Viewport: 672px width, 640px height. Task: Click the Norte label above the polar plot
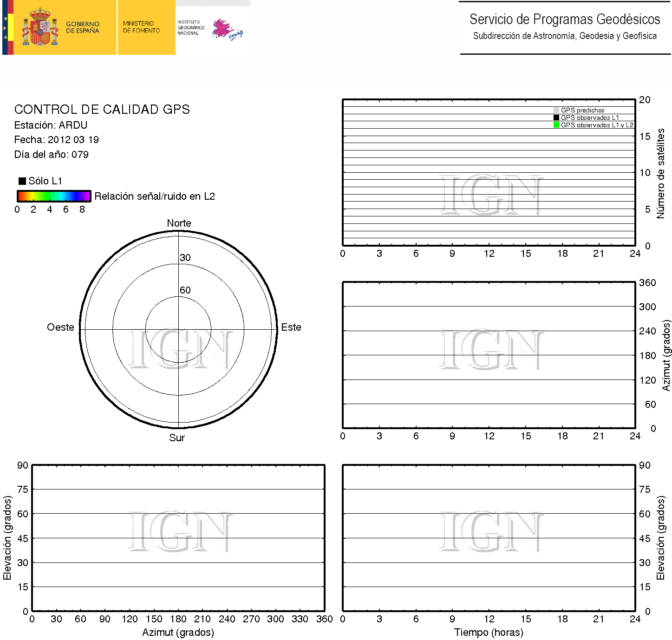point(179,223)
